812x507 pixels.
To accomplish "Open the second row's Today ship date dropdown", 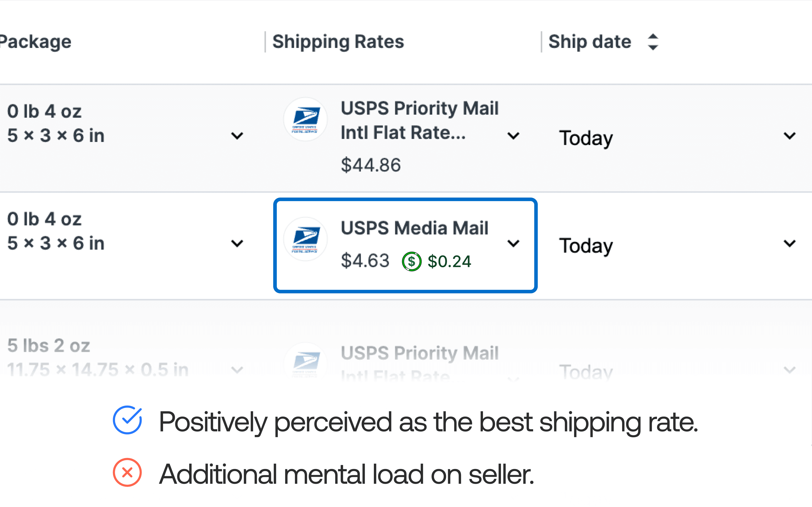I will point(790,243).
